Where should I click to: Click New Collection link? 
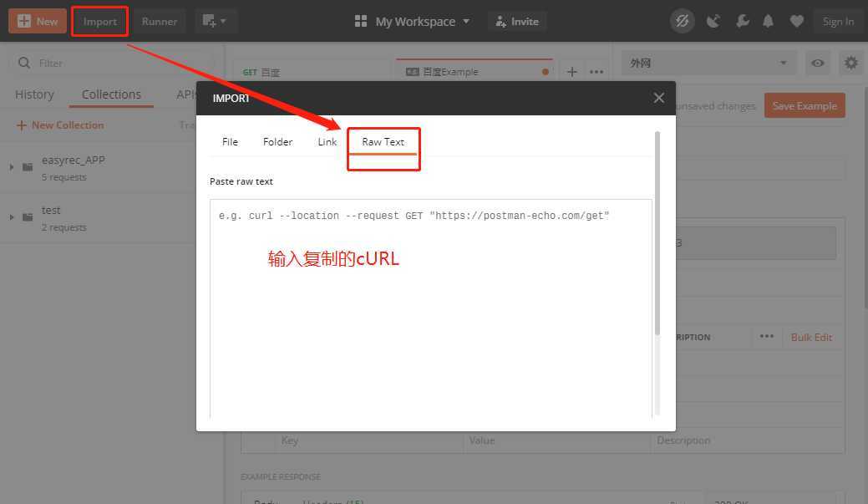(60, 125)
